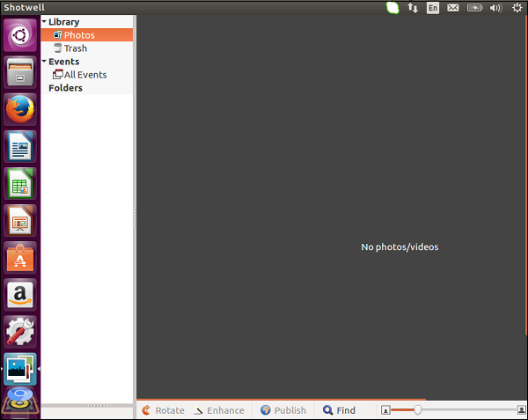Click the thumbnail size slider handle
This screenshot has width=528, height=420.
click(x=417, y=410)
